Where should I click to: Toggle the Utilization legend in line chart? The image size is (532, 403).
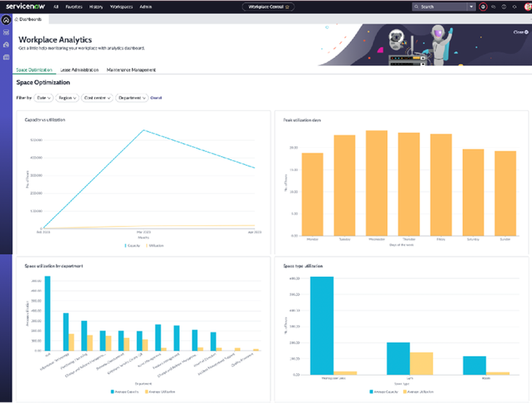155,245
